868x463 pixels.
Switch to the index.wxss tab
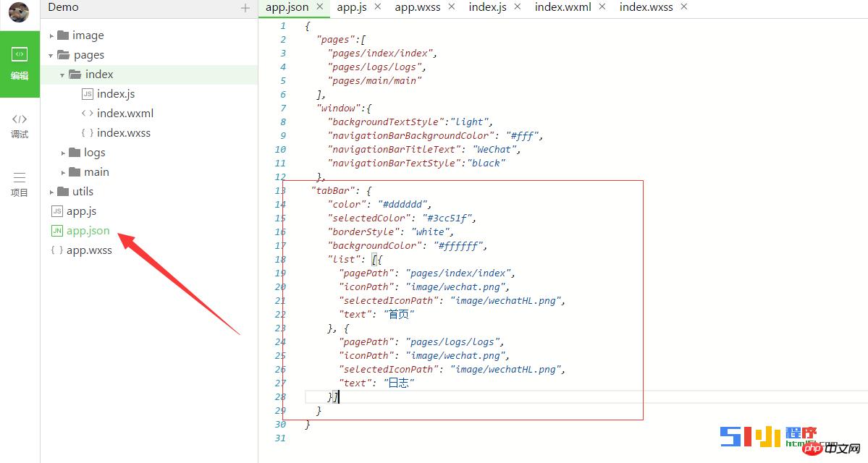646,7
